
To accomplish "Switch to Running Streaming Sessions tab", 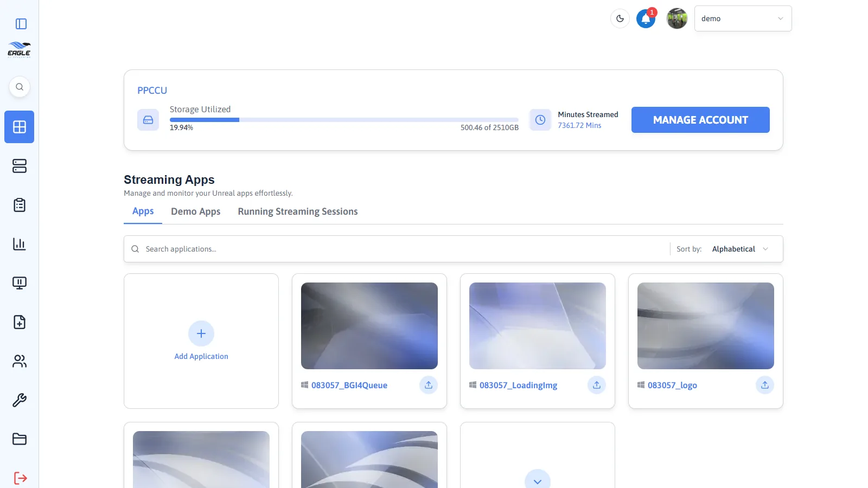I will pyautogui.click(x=298, y=211).
